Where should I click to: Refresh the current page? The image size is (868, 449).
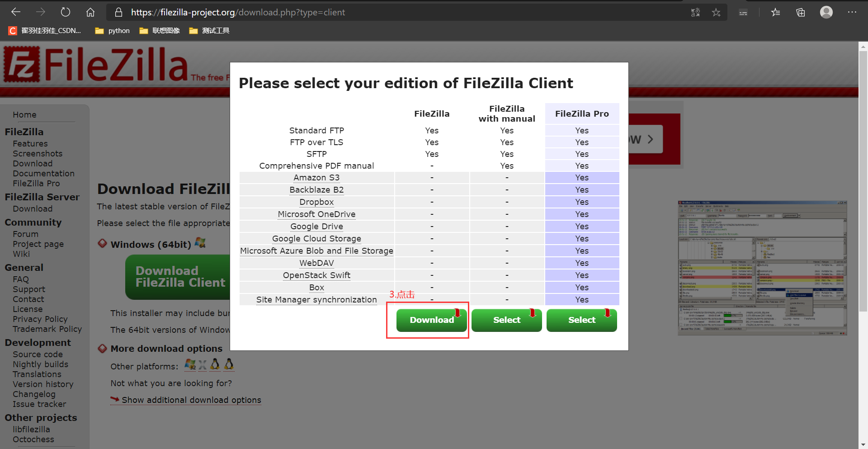(x=66, y=12)
